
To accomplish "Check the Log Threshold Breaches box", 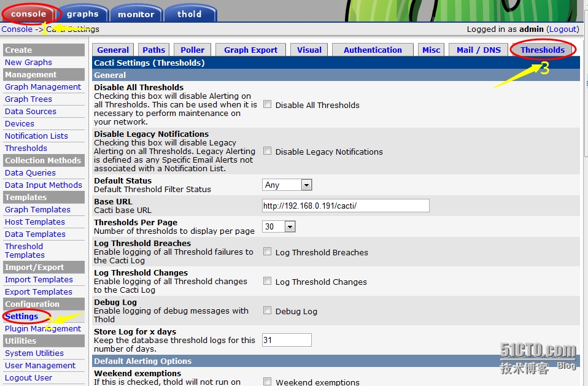I will click(x=268, y=252).
